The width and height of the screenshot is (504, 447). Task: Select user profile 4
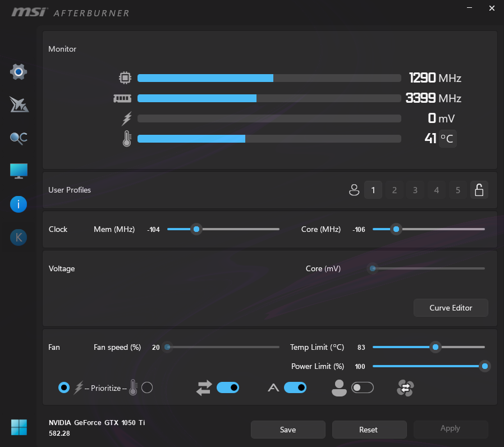coord(437,190)
